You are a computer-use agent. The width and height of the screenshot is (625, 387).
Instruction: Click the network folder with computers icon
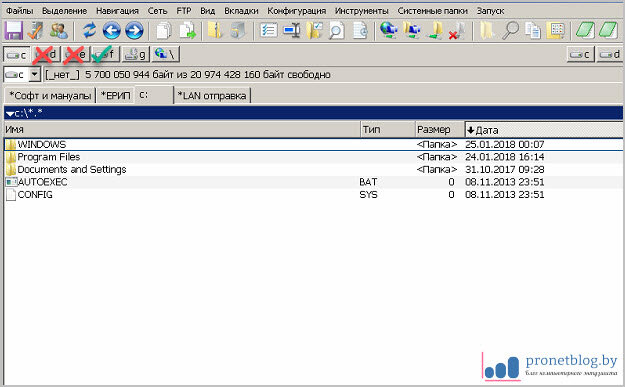[x=412, y=30]
